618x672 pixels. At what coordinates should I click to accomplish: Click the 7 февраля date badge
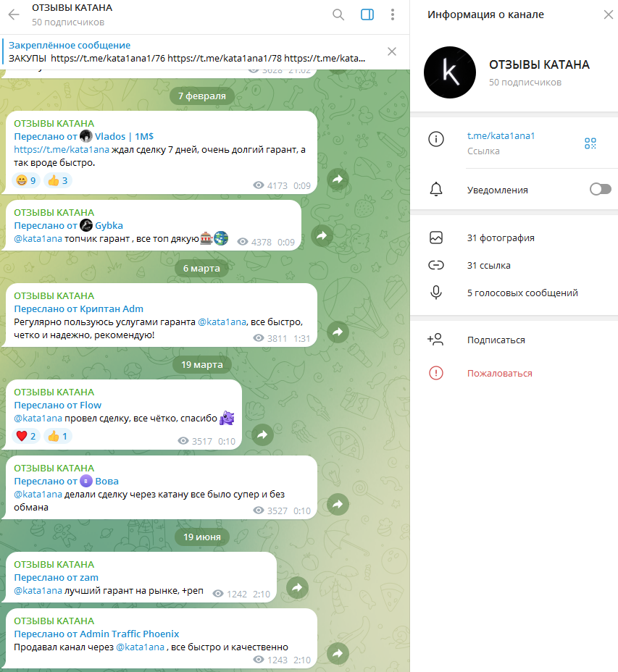(202, 96)
